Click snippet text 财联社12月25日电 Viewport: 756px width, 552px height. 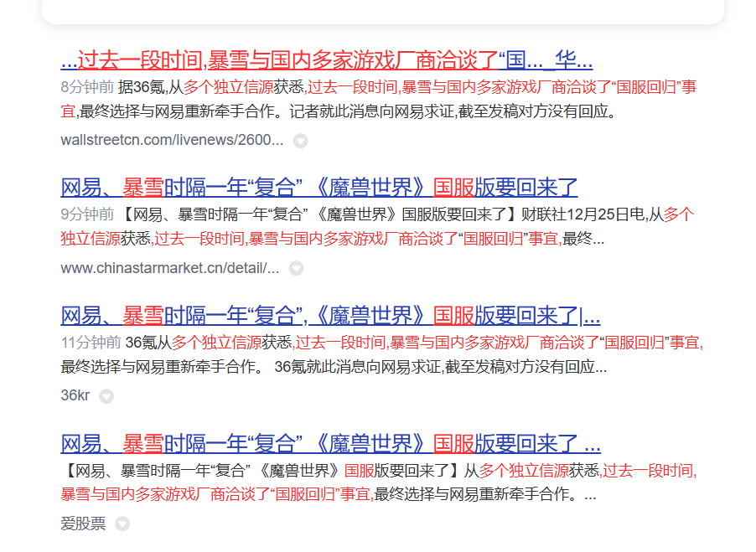(x=583, y=214)
